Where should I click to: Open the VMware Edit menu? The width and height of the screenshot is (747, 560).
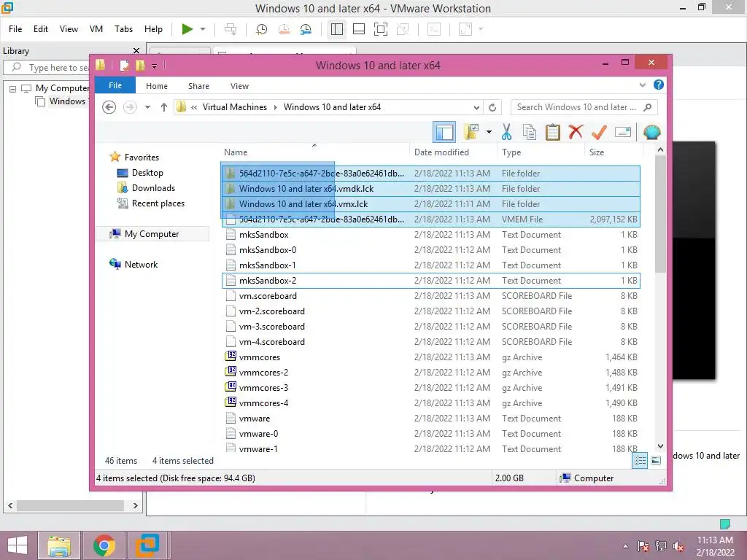41,29
